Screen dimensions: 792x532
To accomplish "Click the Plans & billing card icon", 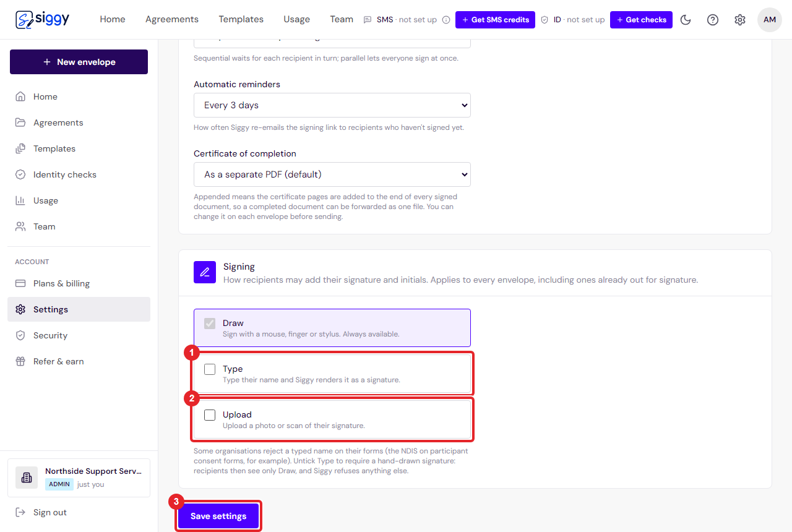I will pos(20,283).
